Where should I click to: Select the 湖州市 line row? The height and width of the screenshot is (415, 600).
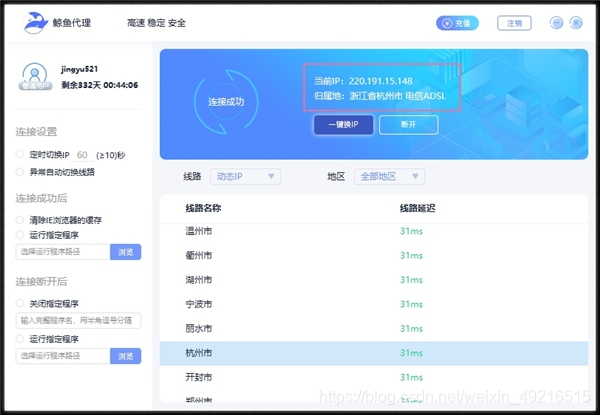click(x=374, y=280)
